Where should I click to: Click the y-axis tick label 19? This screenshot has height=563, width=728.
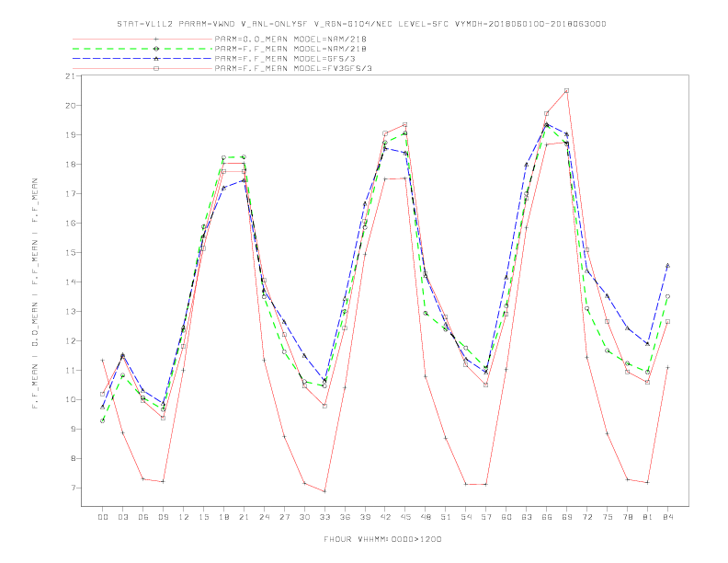[70, 134]
